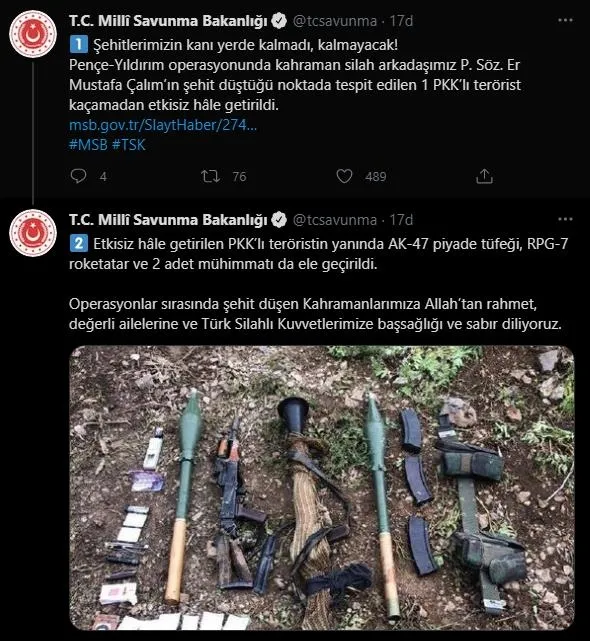
Task: Open the 17d timestamp on the first tweet
Action: coord(401,21)
